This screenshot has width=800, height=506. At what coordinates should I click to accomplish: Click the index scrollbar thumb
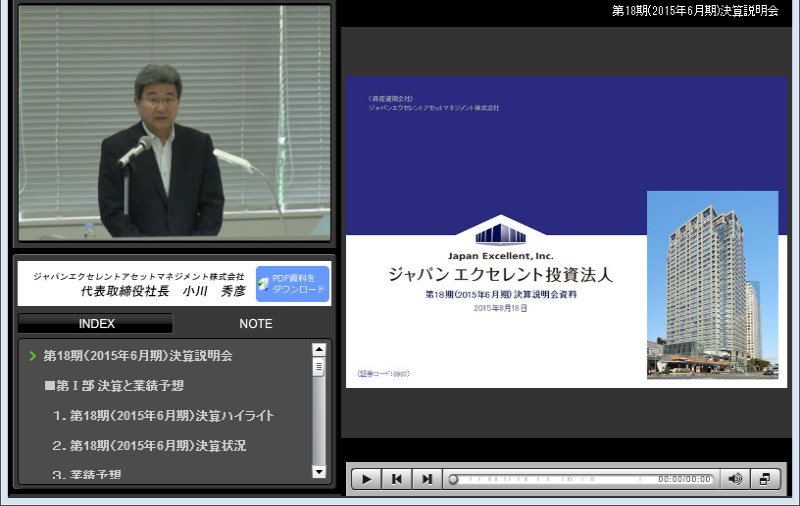319,367
